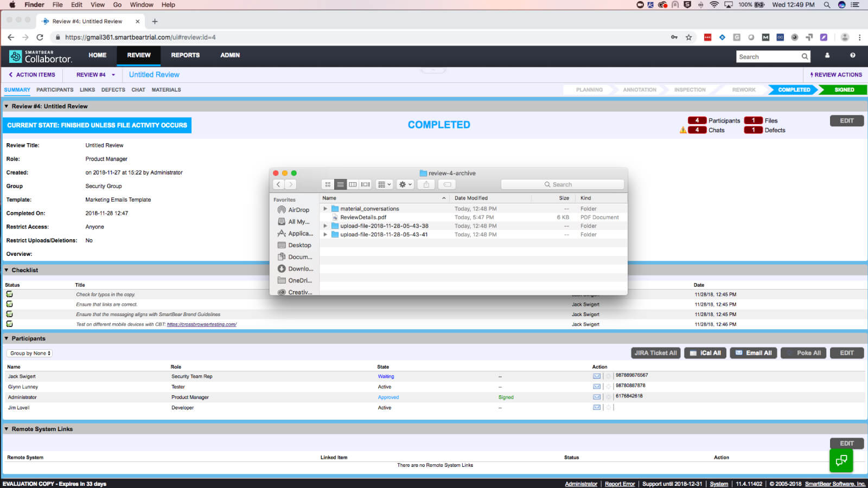Switch Finder to column view
The image size is (868, 488).
(353, 184)
